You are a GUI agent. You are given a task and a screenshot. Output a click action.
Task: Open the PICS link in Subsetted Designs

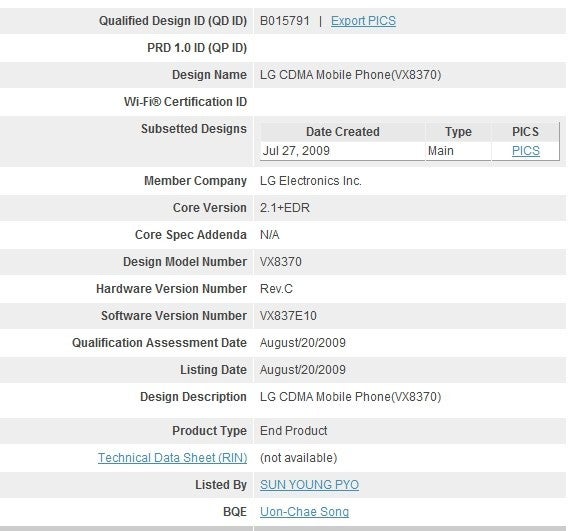[526, 151]
